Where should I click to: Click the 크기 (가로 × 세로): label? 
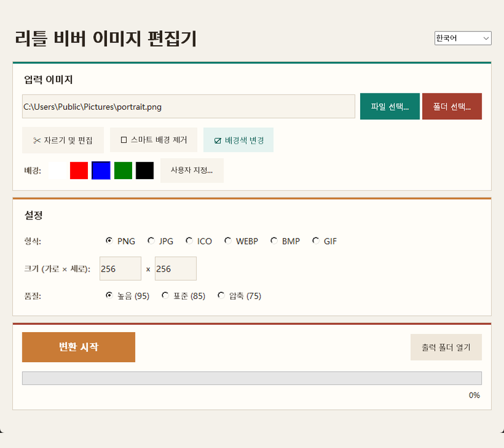57,269
